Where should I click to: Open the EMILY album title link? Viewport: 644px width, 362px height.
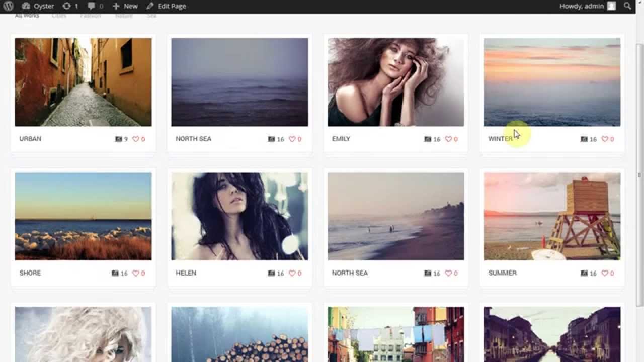(341, 138)
